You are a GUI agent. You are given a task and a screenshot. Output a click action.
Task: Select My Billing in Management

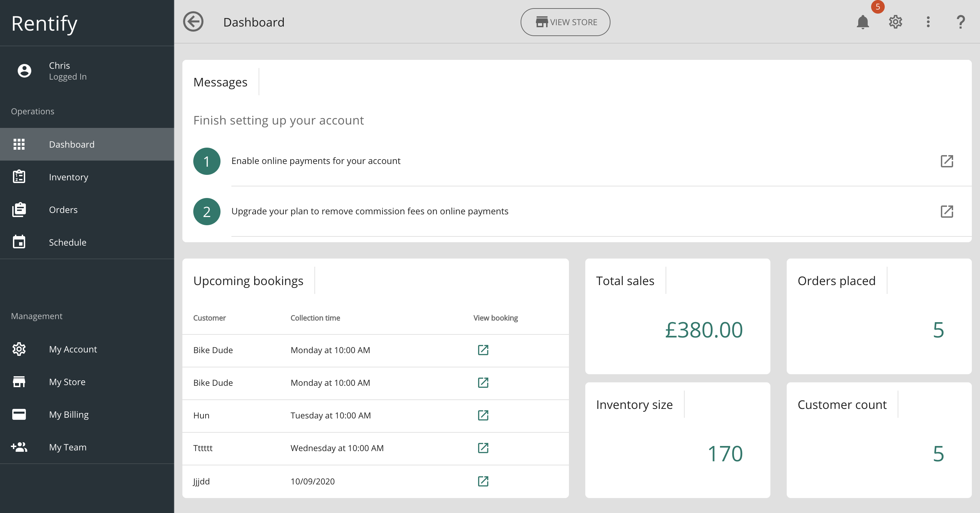tap(68, 414)
